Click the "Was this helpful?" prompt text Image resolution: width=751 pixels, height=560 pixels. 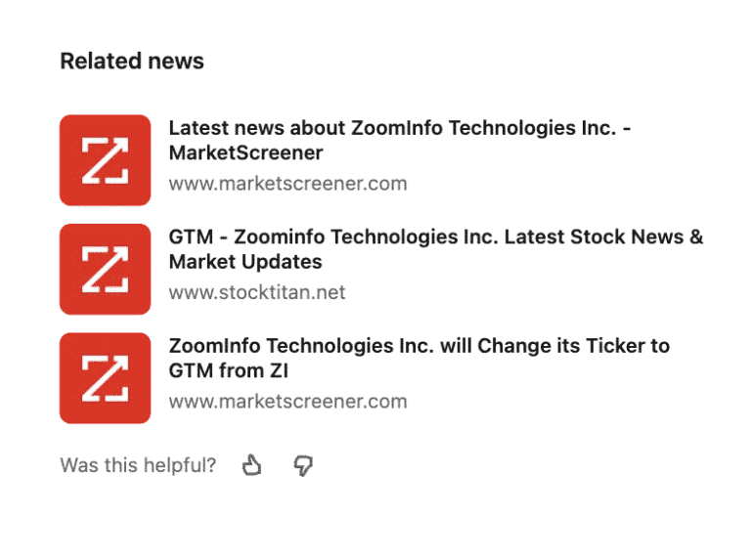(138, 465)
